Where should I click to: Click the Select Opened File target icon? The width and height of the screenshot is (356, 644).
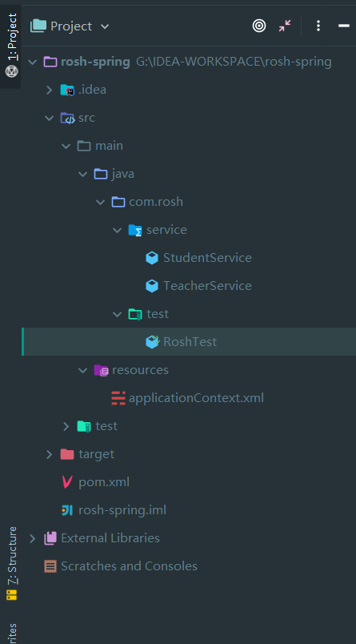pos(258,26)
